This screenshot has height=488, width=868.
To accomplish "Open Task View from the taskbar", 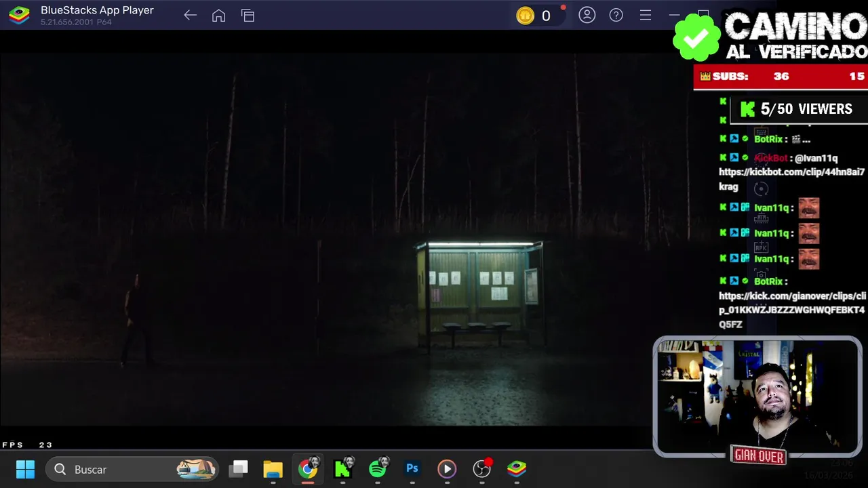I will pos(238,469).
